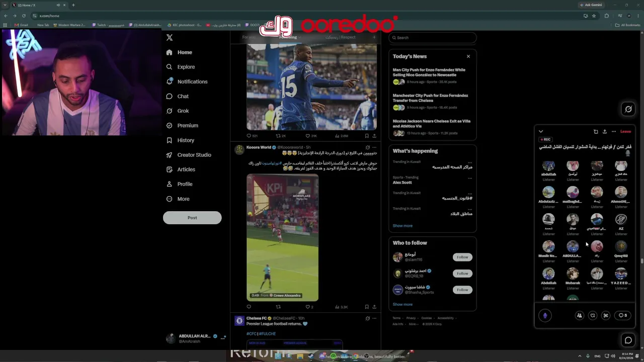Open Chat in the sidebar
Viewport: 644px width, 362px height.
coord(177,96)
